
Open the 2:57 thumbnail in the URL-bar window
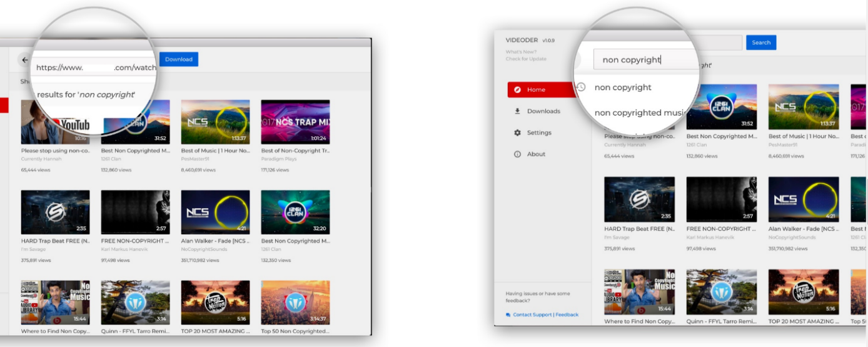(x=135, y=212)
